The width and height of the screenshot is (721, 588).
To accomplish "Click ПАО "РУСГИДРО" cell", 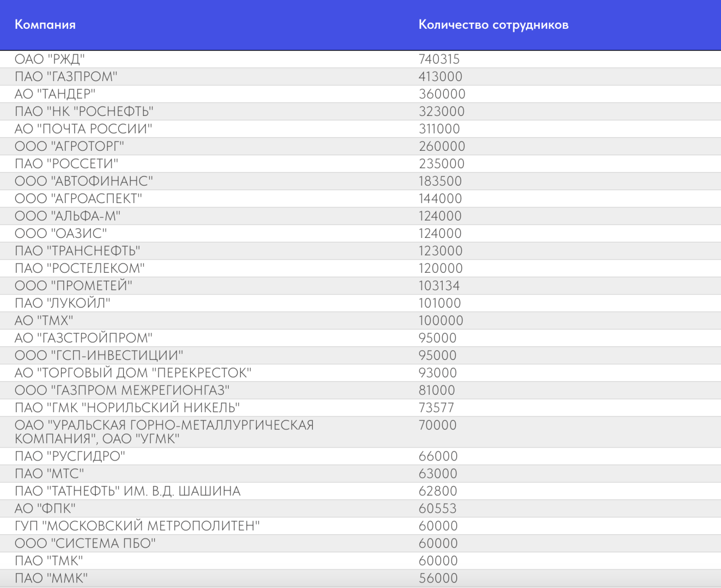I will (70, 456).
